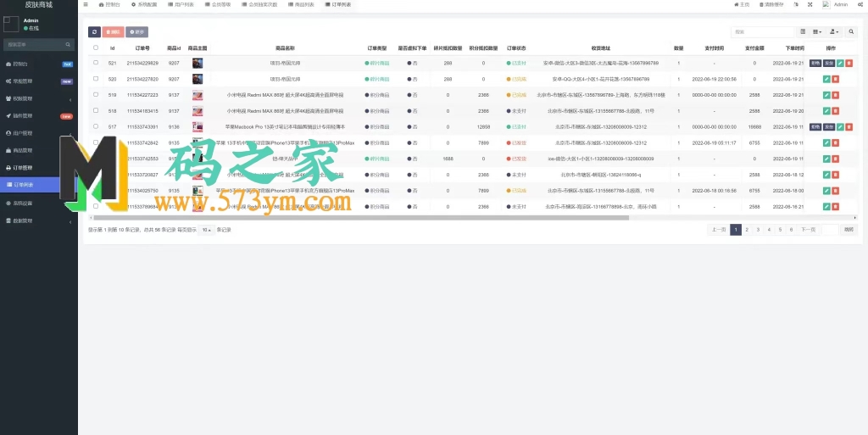Open product thumbnail in row Id 519
The height and width of the screenshot is (435, 868).
(x=198, y=95)
